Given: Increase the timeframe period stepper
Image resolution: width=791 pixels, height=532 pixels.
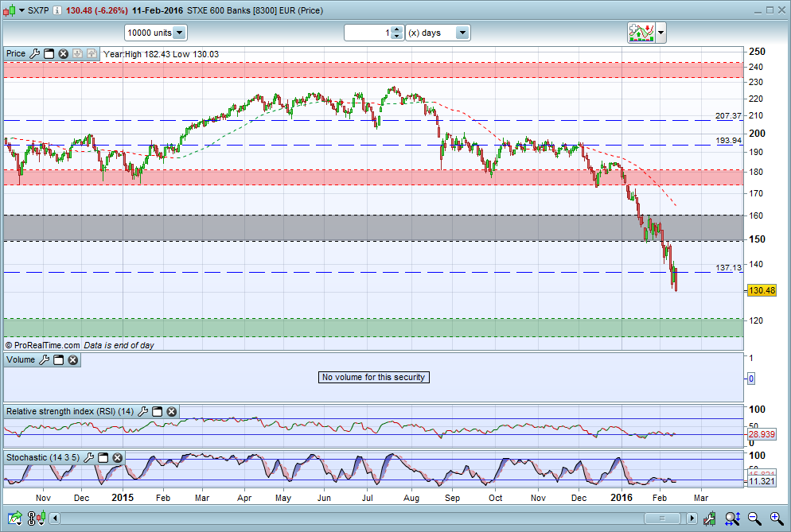Looking at the screenshot, I should tap(396, 29).
